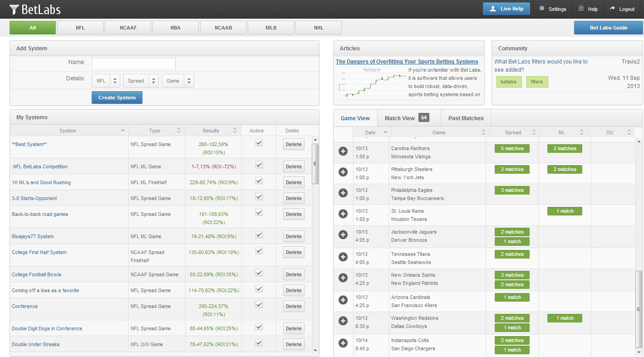The image size is (644, 357).
Task: Toggle Active for College Football Bowls
Action: point(259,273)
